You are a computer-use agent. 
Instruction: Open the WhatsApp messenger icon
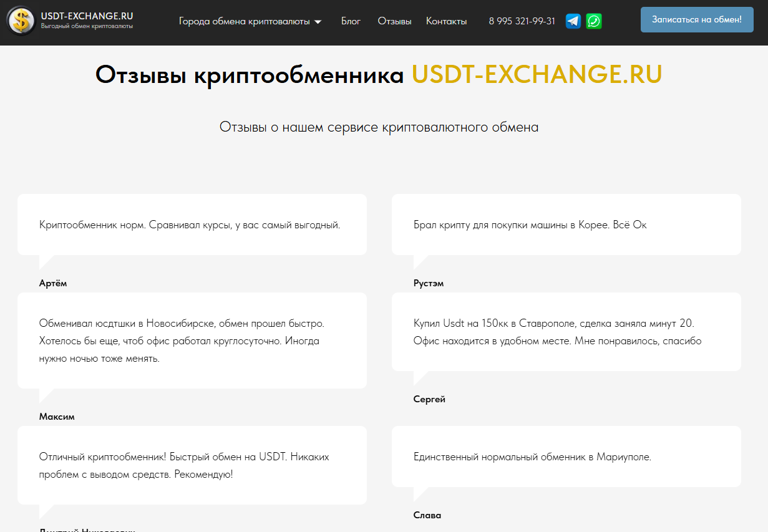(x=594, y=21)
